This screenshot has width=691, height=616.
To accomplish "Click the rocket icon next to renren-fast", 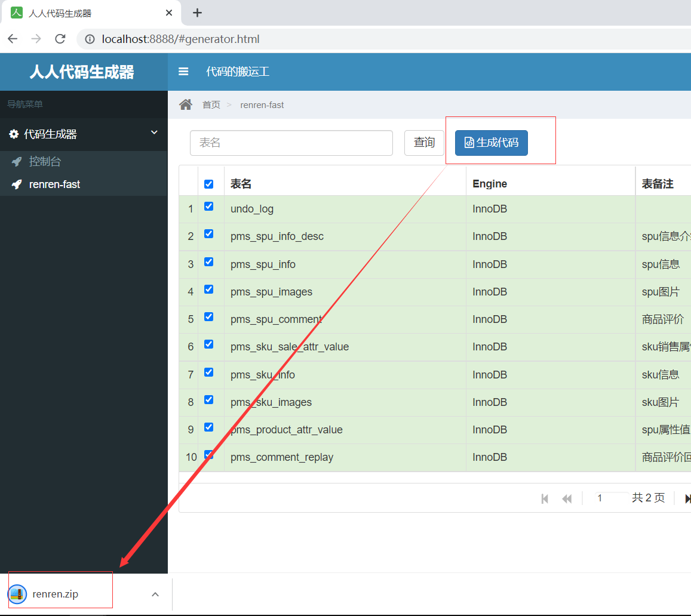I will (17, 184).
